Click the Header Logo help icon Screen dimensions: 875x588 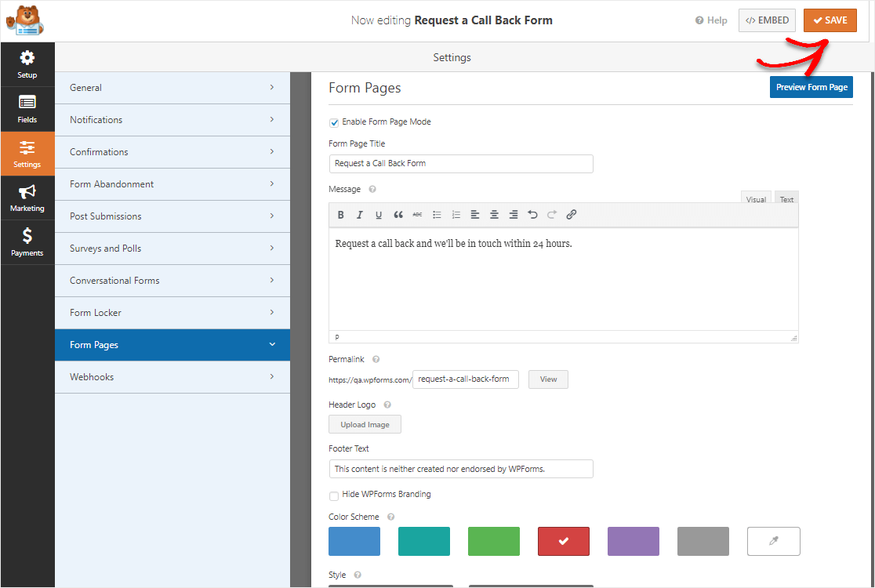click(387, 405)
